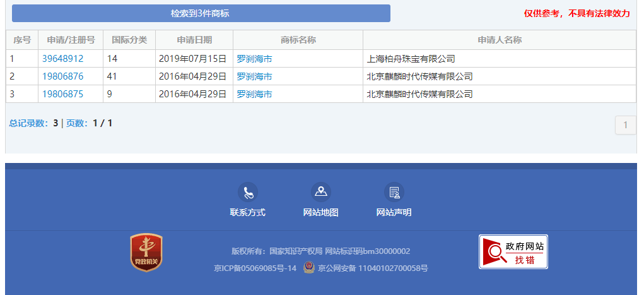Screen dimensions: 644x295
Task: Click the 版权所有：国家知识产权局 text
Action: pos(278,251)
